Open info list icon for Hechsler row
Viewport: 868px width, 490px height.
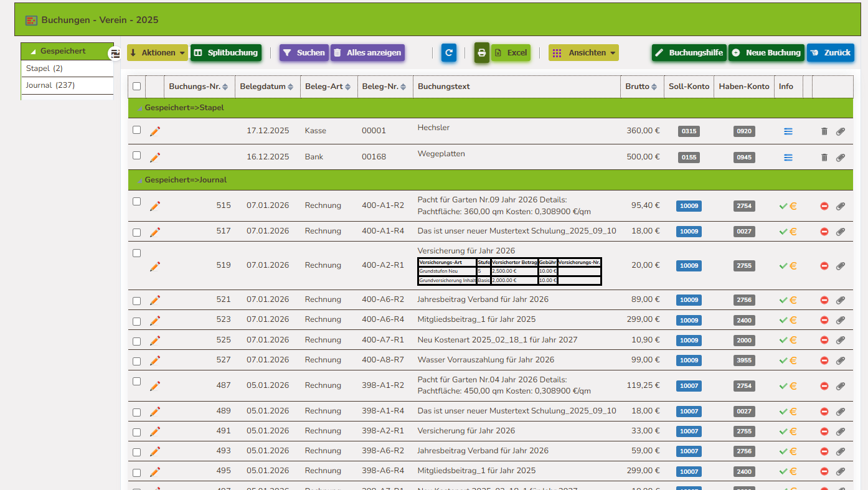click(x=788, y=131)
